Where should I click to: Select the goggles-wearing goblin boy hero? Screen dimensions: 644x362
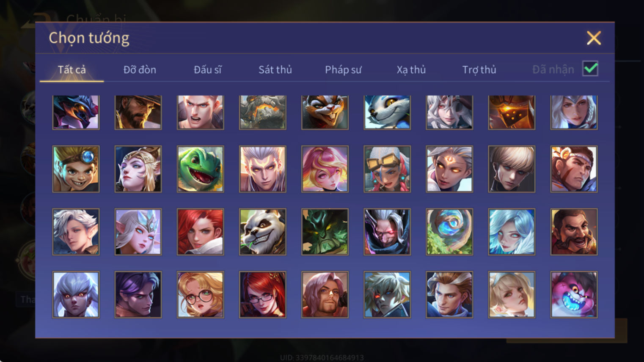tap(76, 169)
